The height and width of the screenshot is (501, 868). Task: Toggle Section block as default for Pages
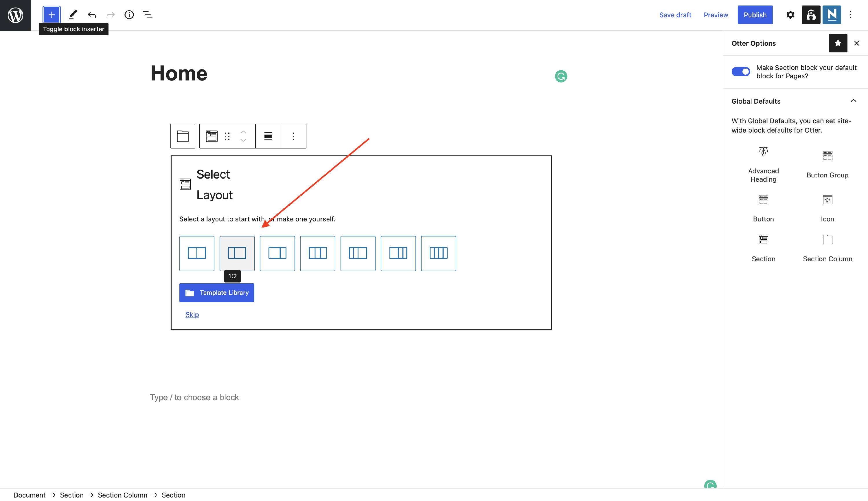point(740,71)
